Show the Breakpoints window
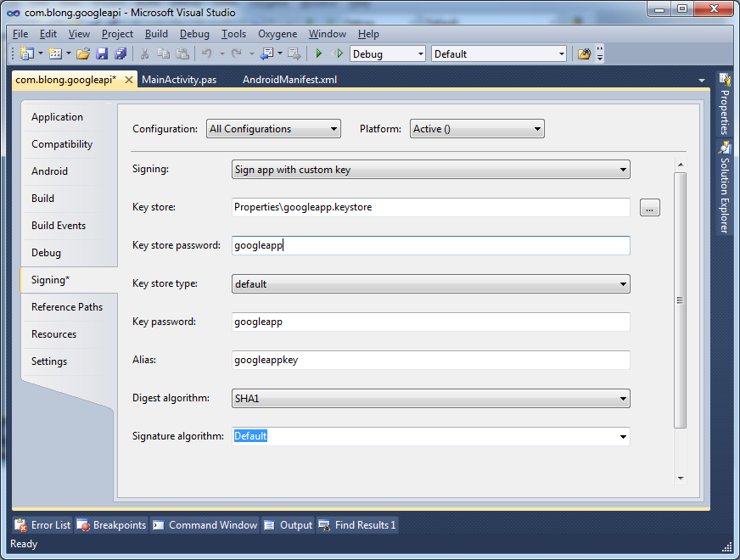 pos(111,525)
